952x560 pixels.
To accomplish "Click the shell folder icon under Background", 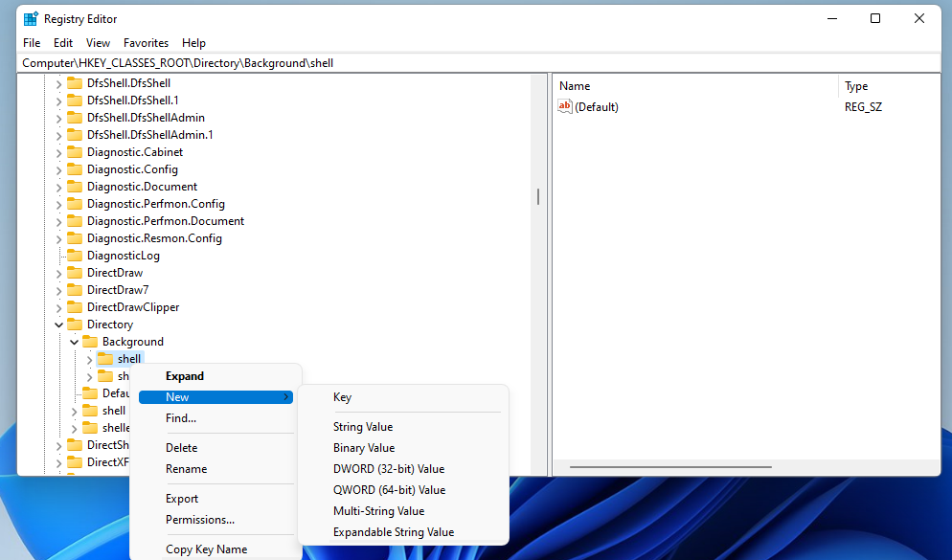I will (105, 358).
